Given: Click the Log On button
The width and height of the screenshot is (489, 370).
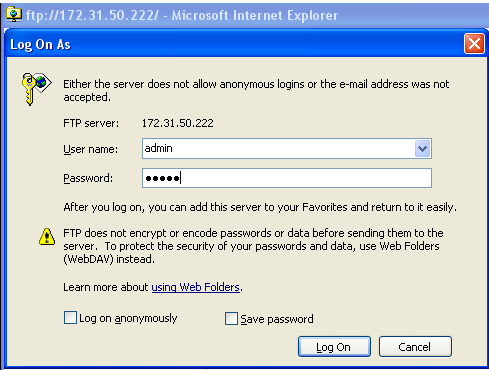Looking at the screenshot, I should (334, 347).
